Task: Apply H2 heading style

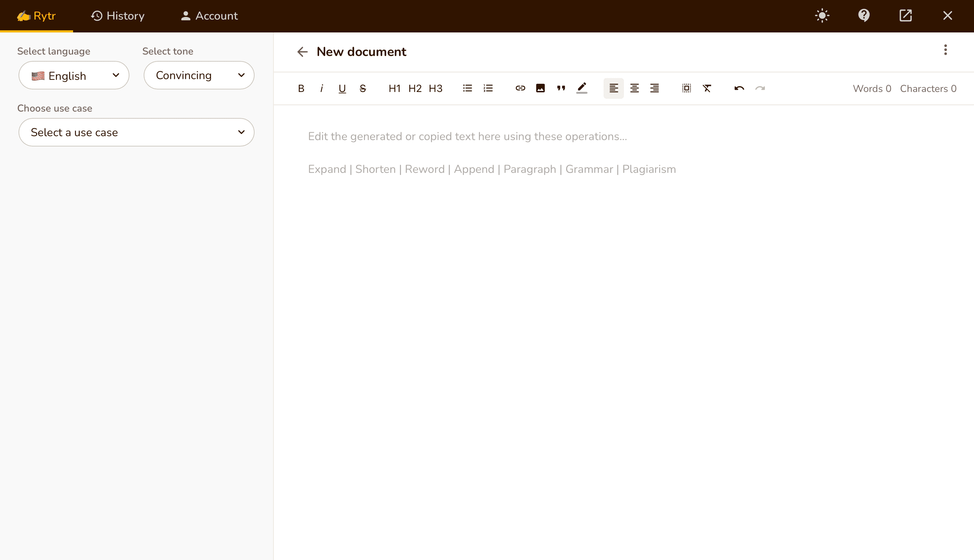Action: (x=415, y=88)
